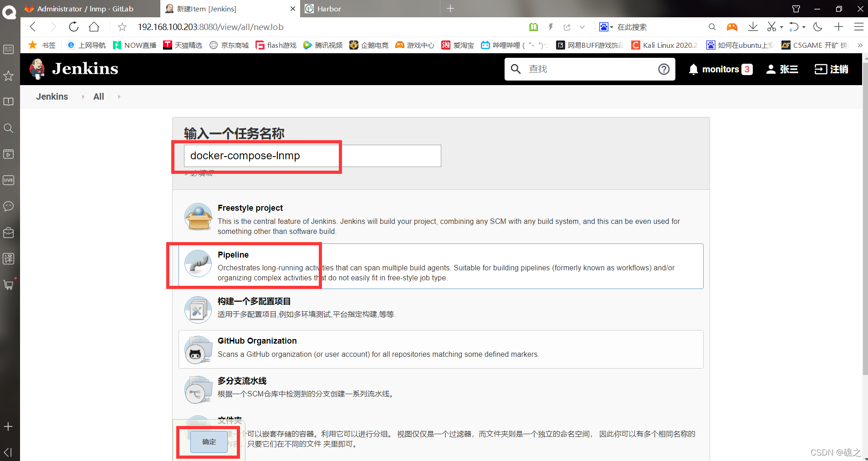Close the 新建Item Jenkins tab
Image resolution: width=868 pixels, height=461 pixels.
[293, 9]
